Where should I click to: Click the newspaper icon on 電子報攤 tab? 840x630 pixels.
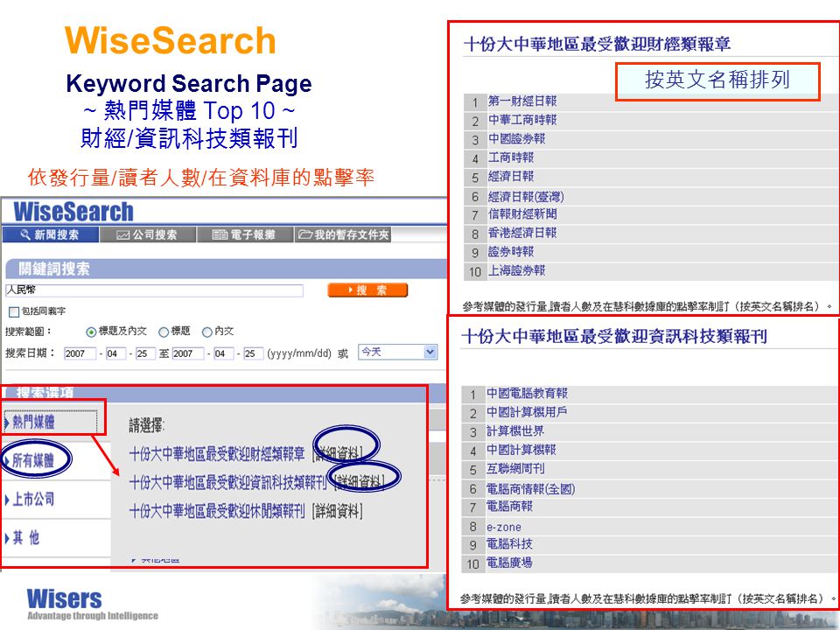tap(220, 234)
